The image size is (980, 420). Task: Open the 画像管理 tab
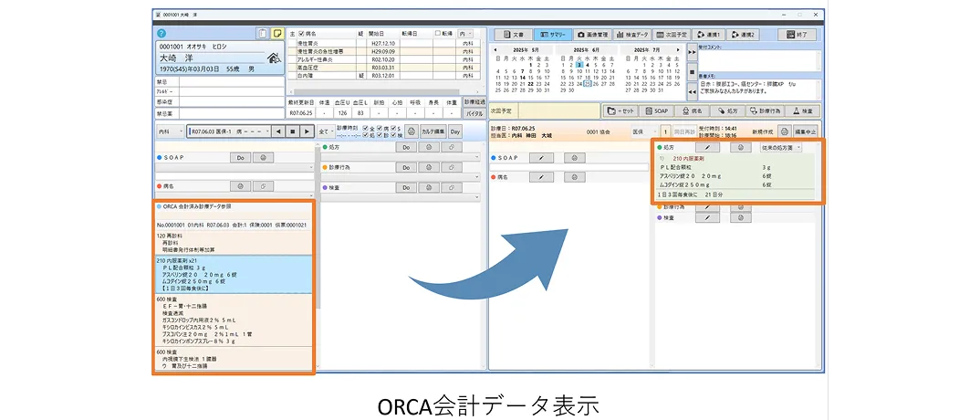pos(593,35)
